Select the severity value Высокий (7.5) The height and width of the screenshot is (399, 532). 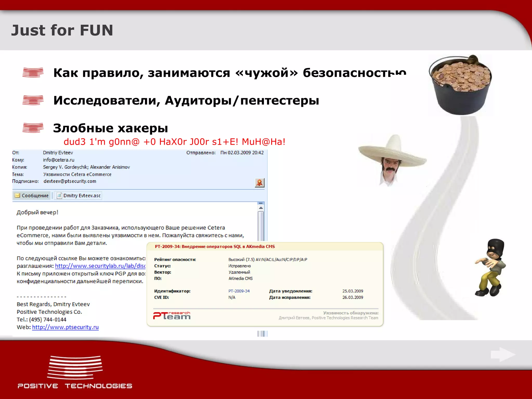point(242,260)
